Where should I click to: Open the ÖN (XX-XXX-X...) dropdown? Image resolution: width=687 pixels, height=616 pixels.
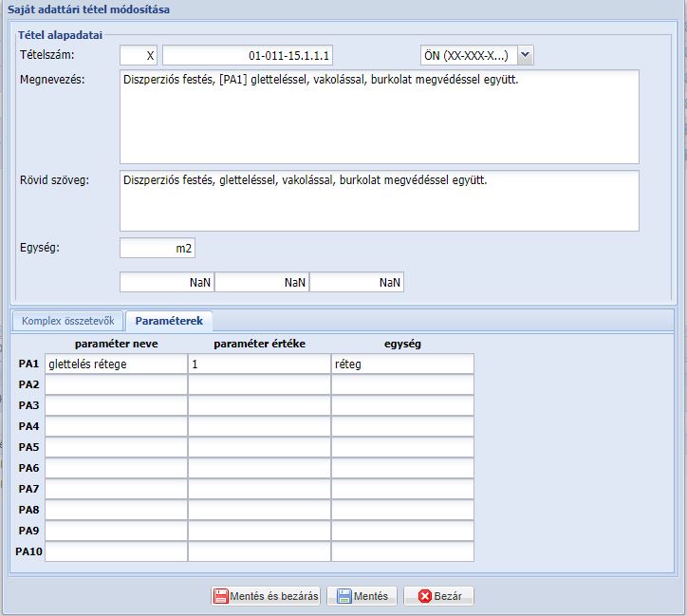coord(526,55)
